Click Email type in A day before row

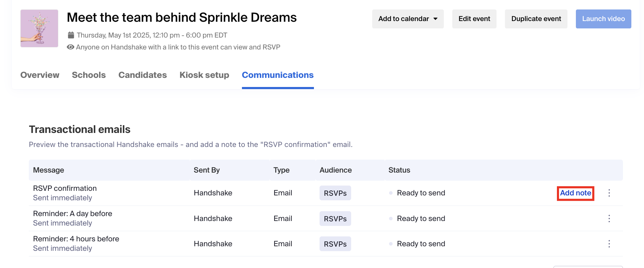click(x=283, y=219)
